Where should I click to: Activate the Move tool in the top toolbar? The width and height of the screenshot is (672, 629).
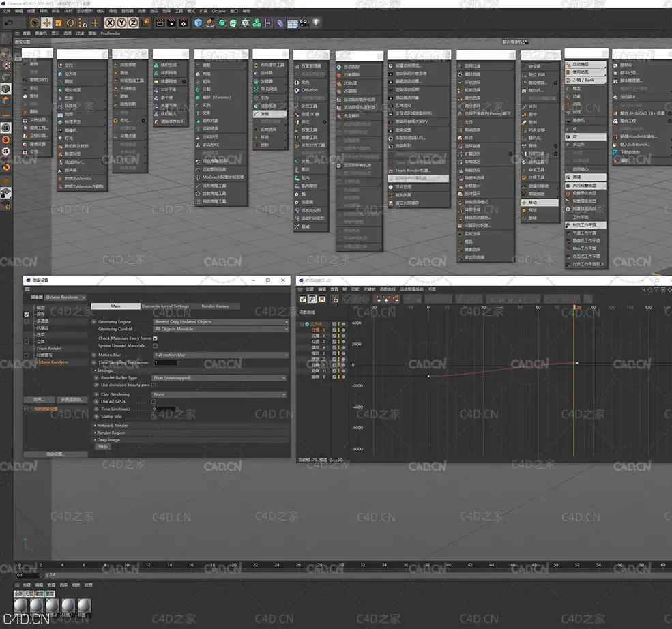(x=46, y=23)
